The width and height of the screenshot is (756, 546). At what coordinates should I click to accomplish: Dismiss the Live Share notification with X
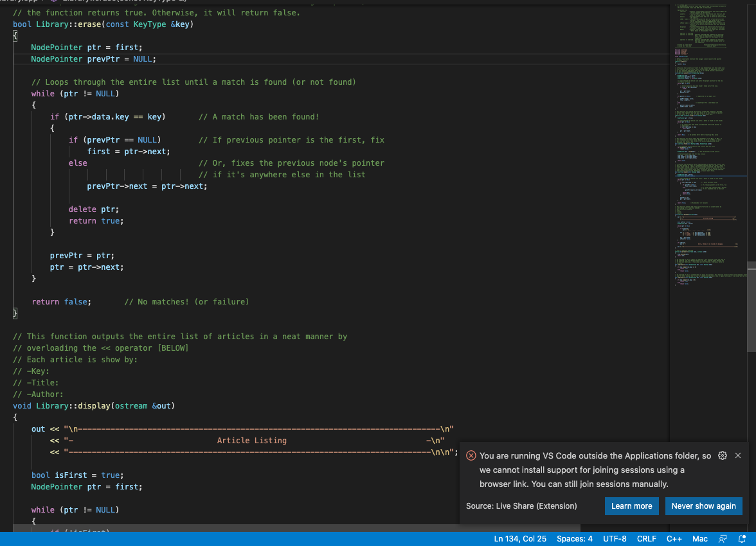pos(738,455)
